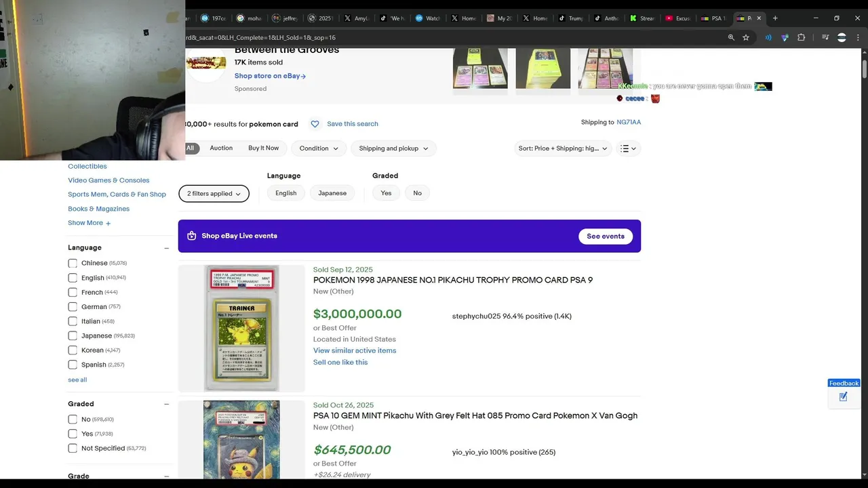868x488 pixels.
Task: Check the Spanish language checkbox
Action: 73,365
